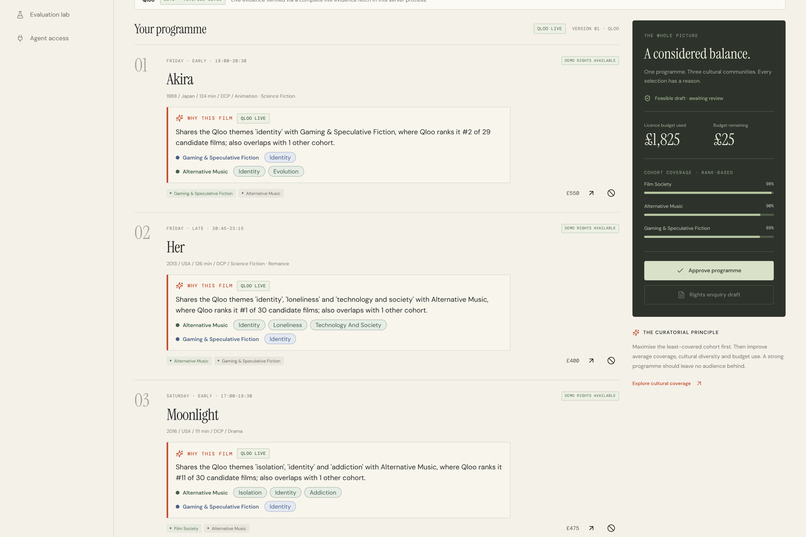Exclude Her using the block icon

pos(611,361)
